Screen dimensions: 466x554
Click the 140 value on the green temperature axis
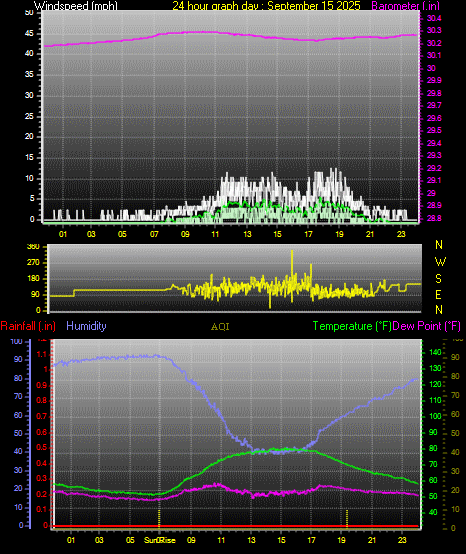[x=435, y=352]
